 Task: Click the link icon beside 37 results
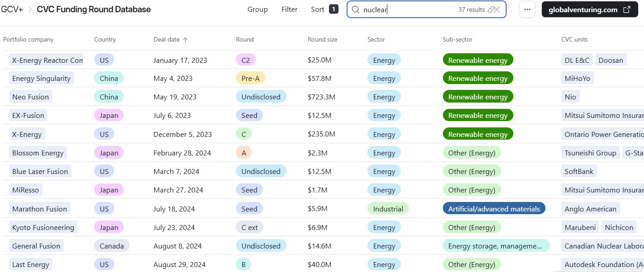[491, 9]
